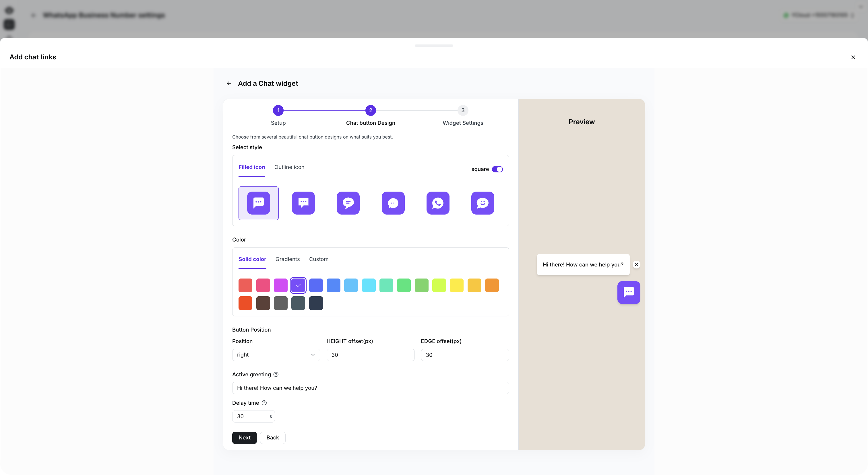The height and width of the screenshot is (475, 868).
Task: Close the Add chat links dialog
Action: [853, 57]
